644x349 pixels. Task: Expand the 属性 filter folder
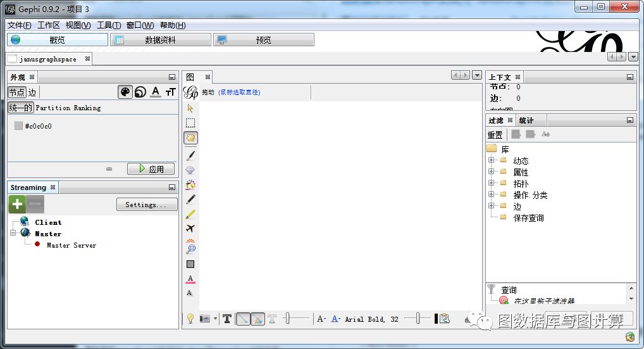point(491,172)
